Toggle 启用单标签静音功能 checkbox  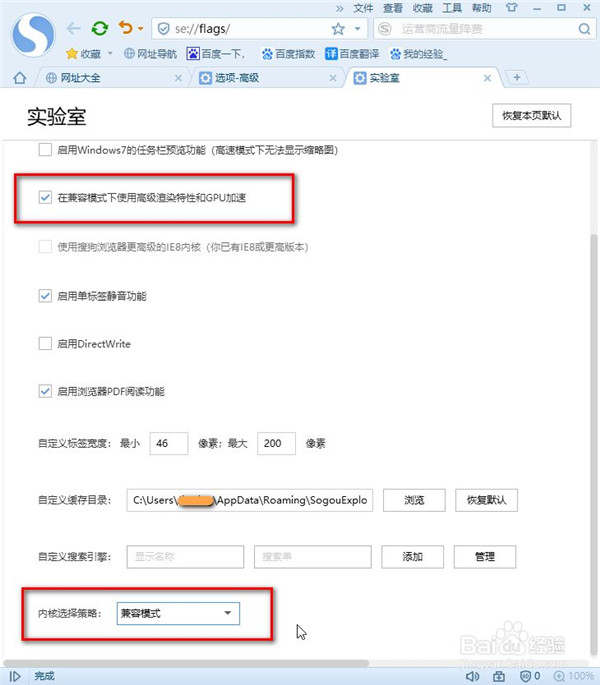pos(45,296)
